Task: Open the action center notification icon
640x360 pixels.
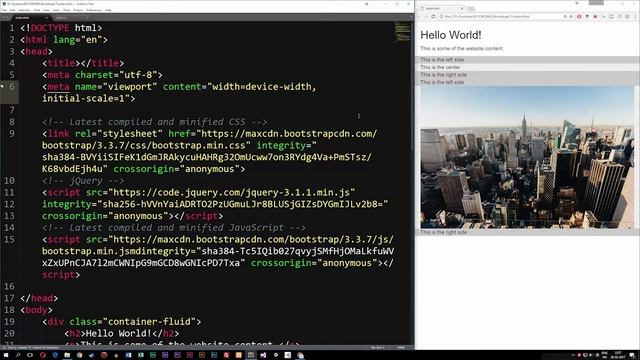Action: pyautogui.click(x=632, y=356)
